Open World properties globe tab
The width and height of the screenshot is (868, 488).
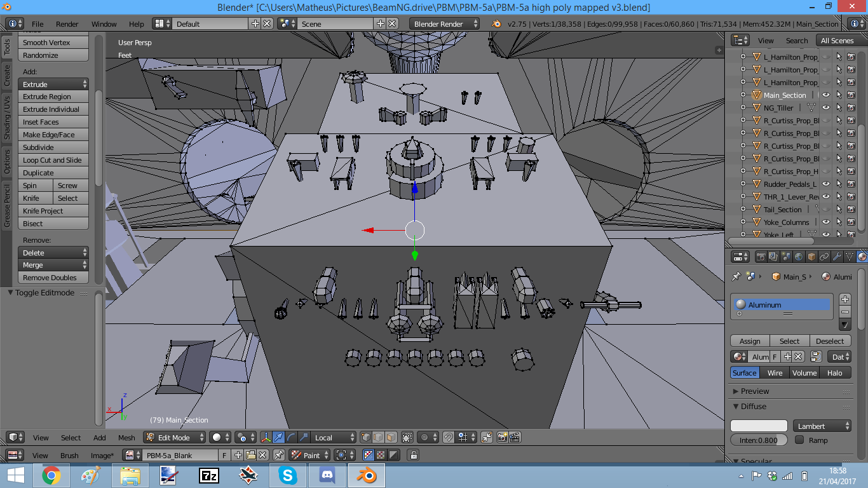(x=799, y=257)
